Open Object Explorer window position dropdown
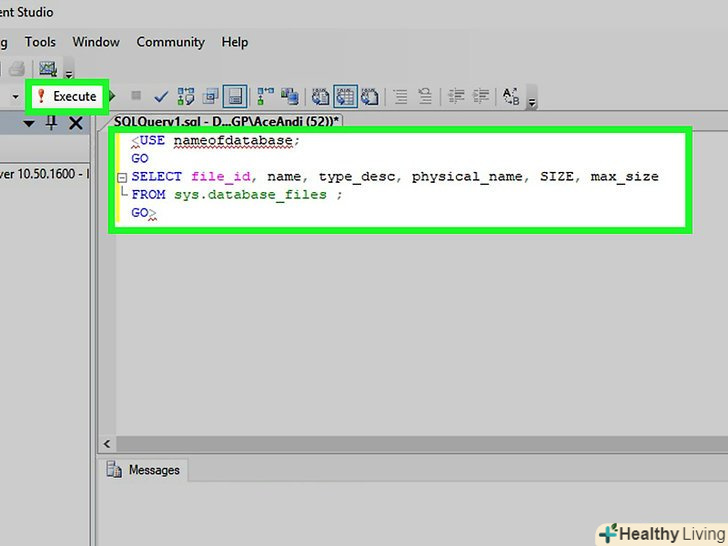This screenshot has height=546, width=728. coord(29,124)
